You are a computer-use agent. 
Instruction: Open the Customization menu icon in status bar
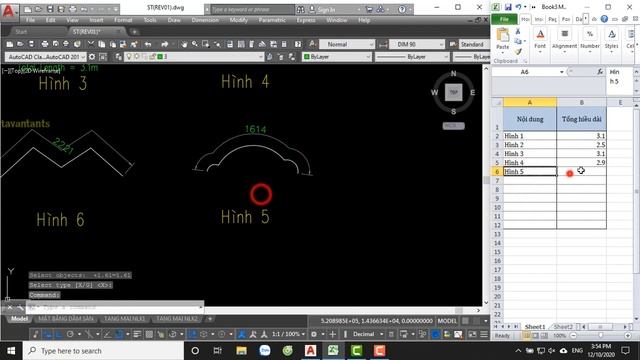(484, 334)
